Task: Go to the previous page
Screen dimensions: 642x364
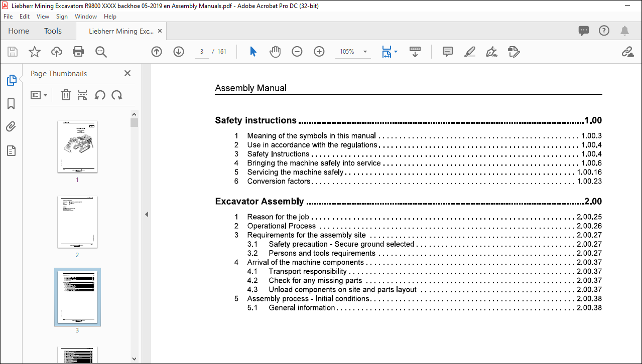Action: pos(157,52)
